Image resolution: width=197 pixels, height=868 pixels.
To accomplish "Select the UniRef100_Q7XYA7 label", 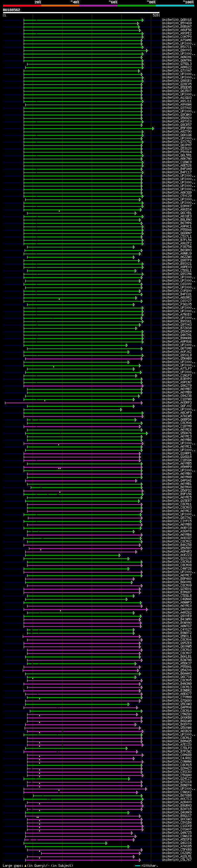I will (x=177, y=71).
